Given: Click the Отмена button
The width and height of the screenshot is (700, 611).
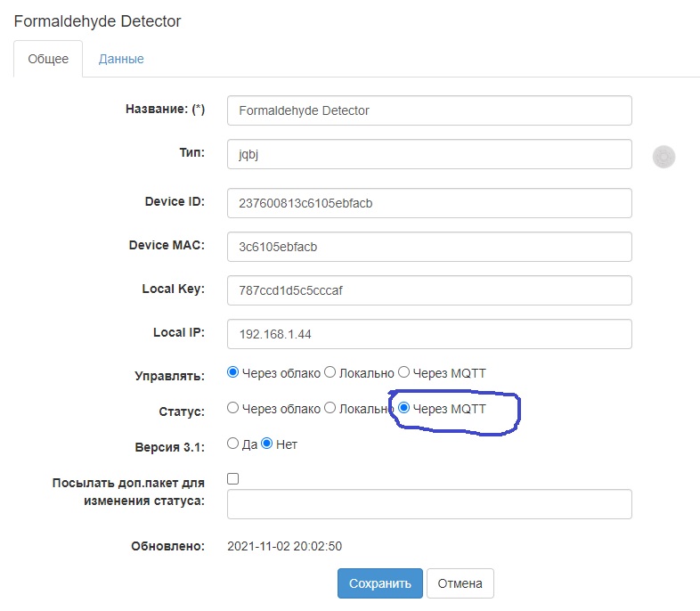Looking at the screenshot, I should pos(460,583).
